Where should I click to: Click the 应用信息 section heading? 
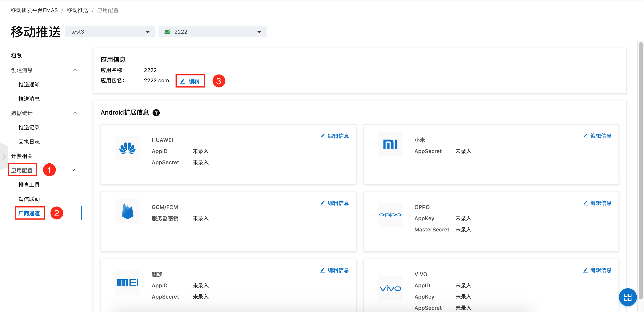(x=113, y=60)
